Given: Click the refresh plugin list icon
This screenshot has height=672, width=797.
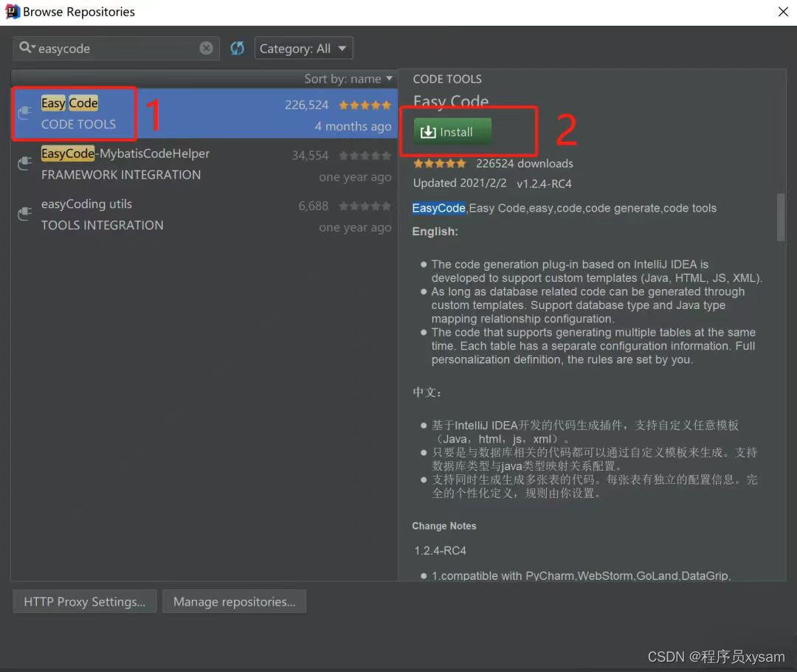Looking at the screenshot, I should click(237, 47).
